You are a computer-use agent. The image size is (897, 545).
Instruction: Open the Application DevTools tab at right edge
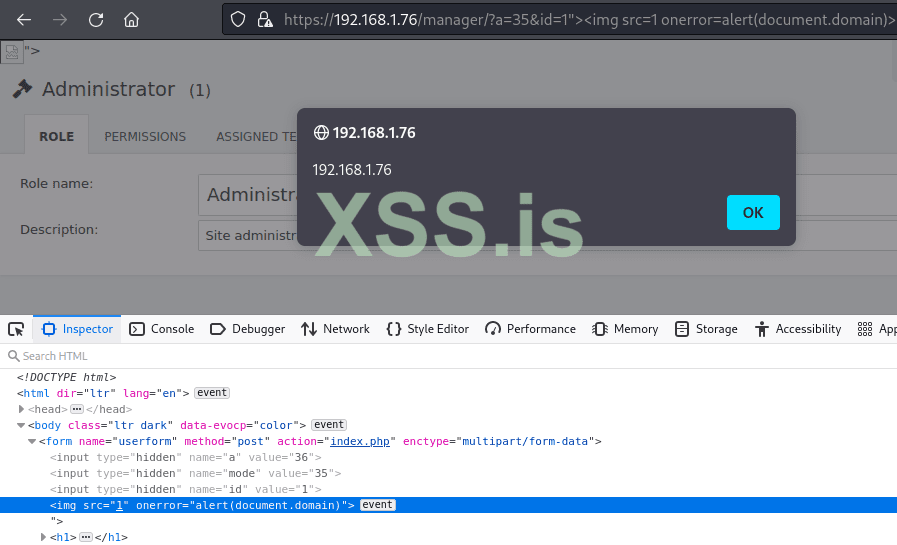pos(876,329)
